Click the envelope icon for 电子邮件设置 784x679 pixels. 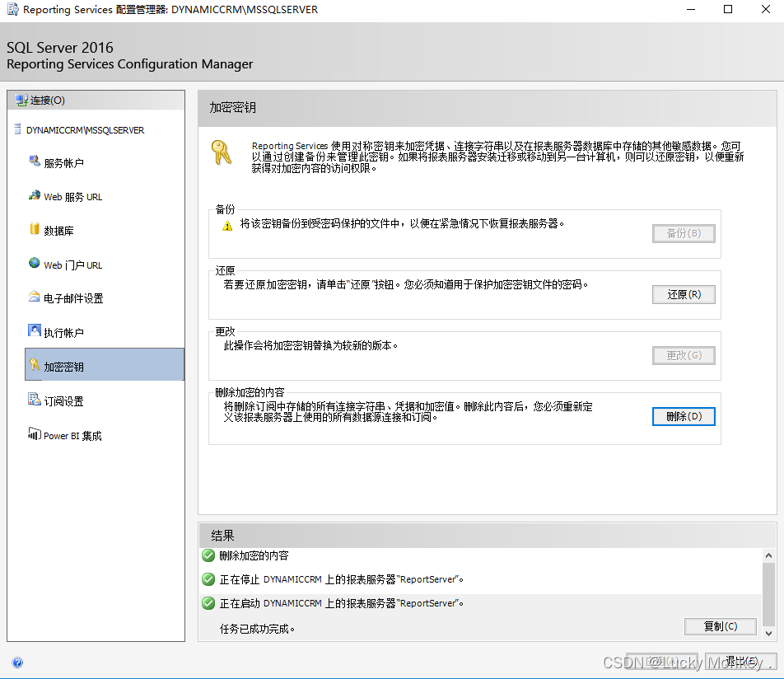(x=34, y=296)
